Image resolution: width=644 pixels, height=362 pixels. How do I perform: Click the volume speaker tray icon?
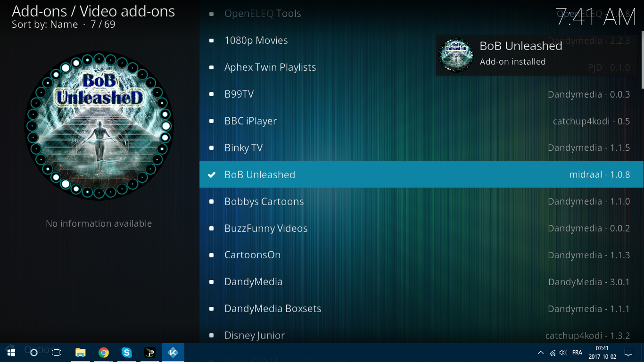pos(563,353)
